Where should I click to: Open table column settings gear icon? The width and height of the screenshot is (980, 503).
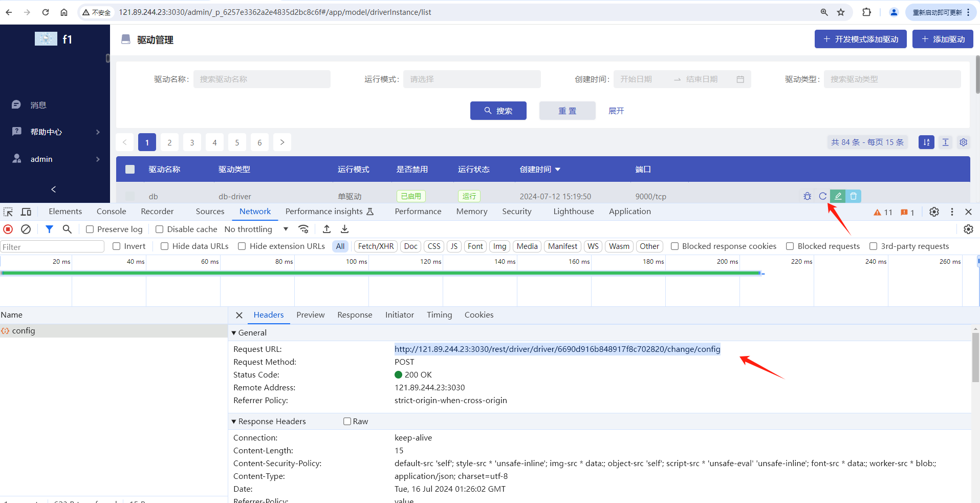963,142
